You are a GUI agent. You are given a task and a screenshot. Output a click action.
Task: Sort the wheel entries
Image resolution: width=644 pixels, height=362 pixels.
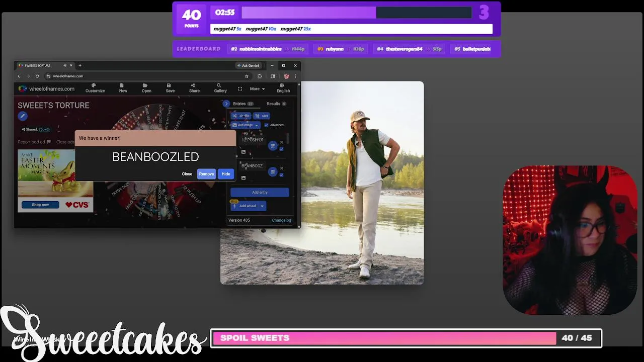261,116
